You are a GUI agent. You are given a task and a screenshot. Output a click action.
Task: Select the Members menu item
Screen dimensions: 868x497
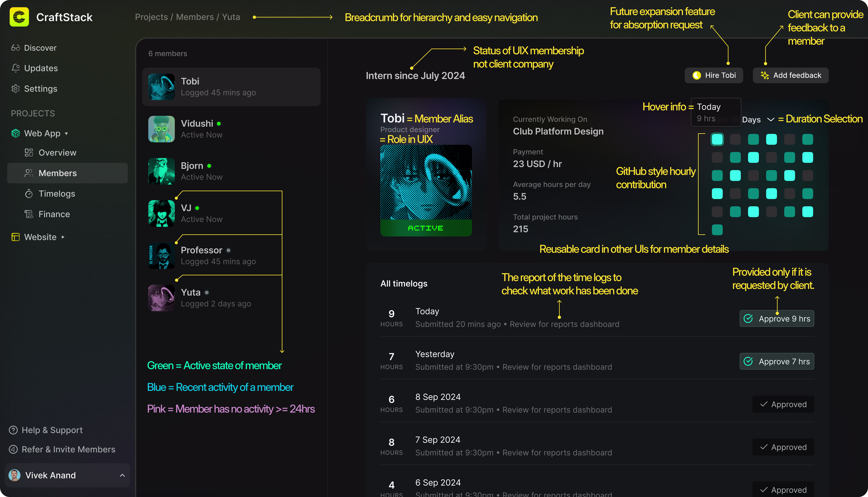point(68,173)
